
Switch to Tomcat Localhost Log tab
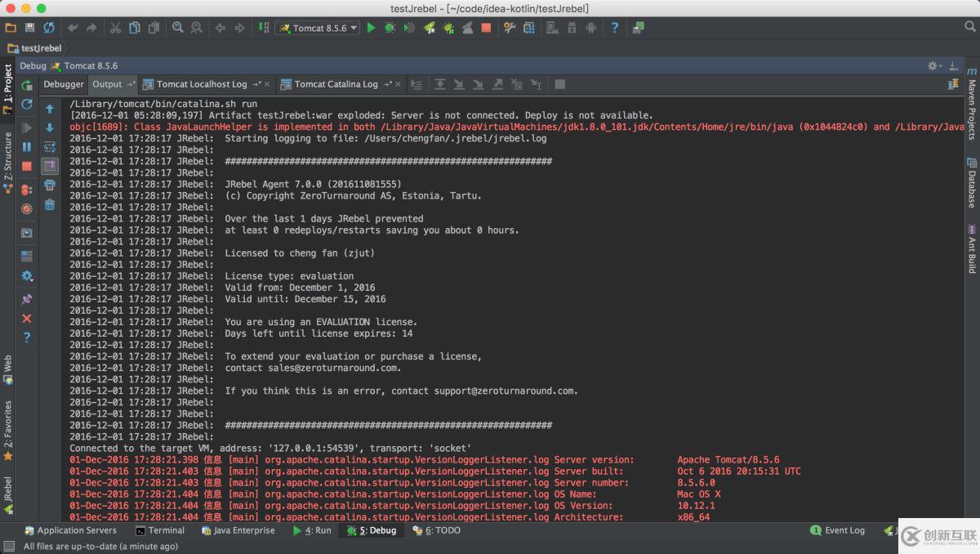point(201,84)
